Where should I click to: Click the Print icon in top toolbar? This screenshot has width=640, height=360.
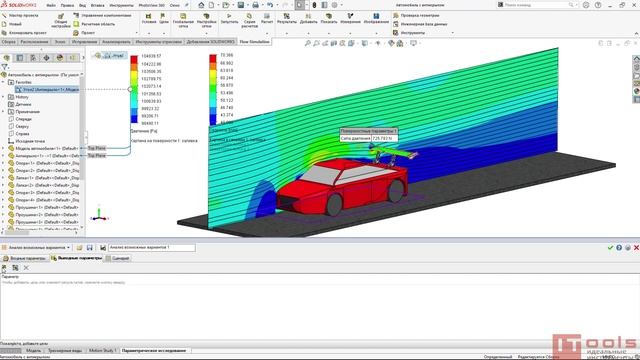click(x=255, y=5)
